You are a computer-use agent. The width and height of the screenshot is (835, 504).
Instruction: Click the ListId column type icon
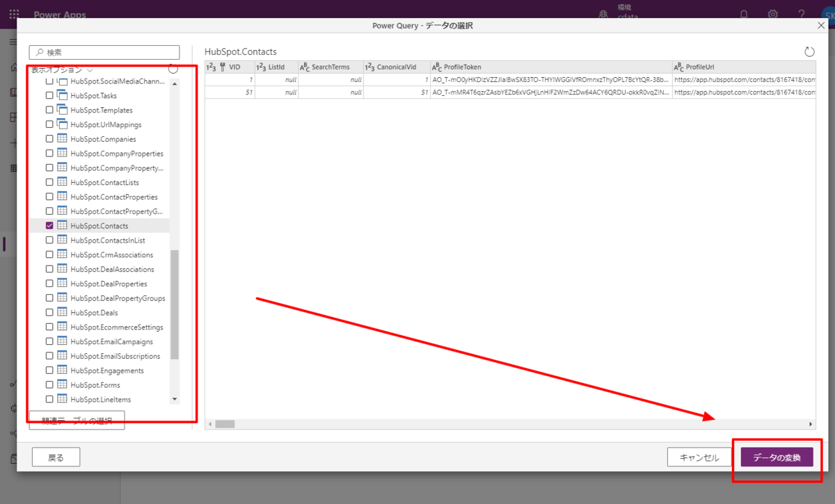262,67
